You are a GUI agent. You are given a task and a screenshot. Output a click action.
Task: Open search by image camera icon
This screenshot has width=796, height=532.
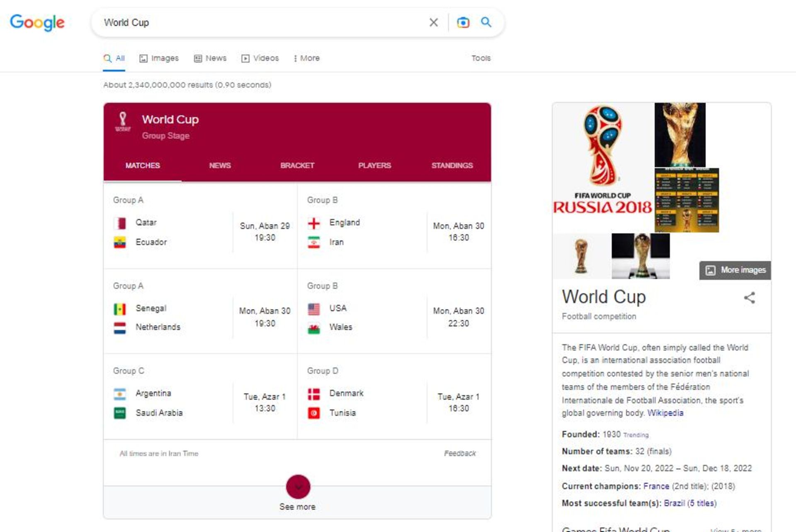463,22
